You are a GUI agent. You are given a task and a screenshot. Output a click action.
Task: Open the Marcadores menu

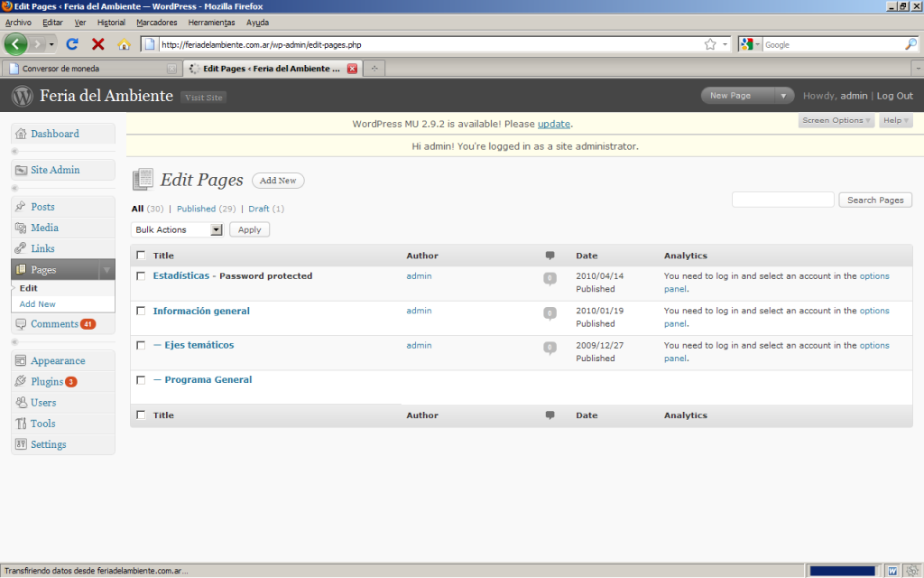(156, 22)
